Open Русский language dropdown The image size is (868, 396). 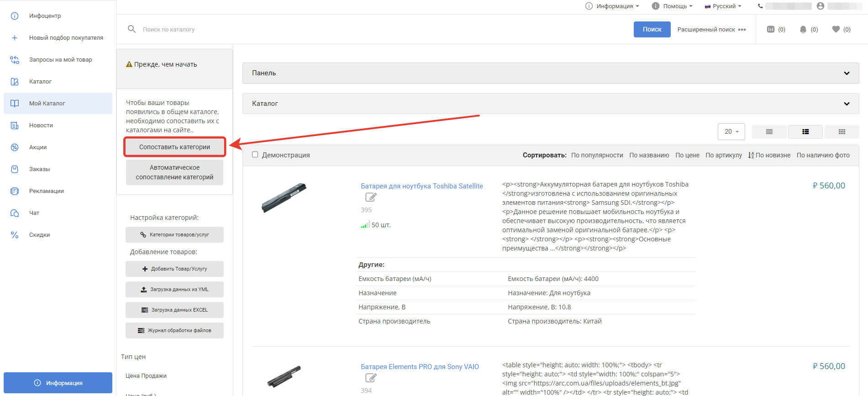coord(723,6)
